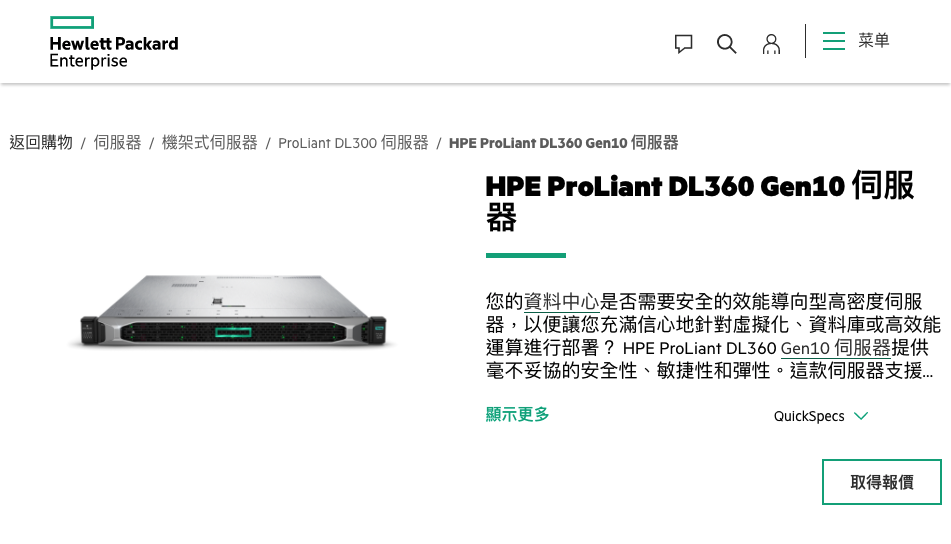951x544 pixels.
Task: Open the green hamburger menu icon
Action: coord(834,41)
